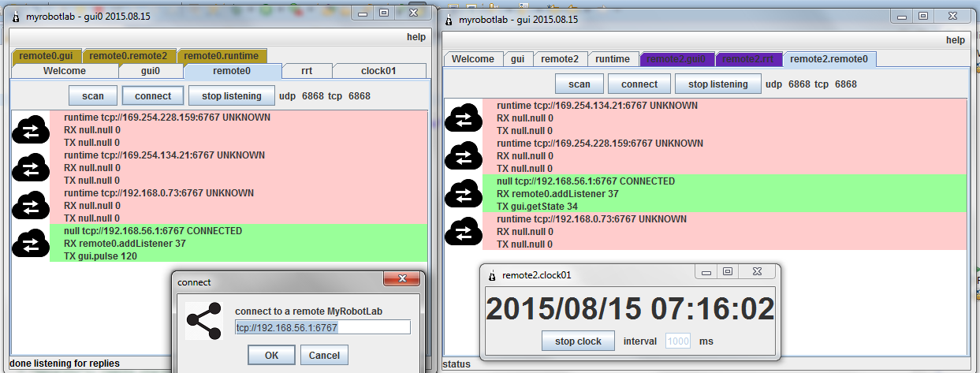Click 'status' bar text in gui window

tap(456, 364)
